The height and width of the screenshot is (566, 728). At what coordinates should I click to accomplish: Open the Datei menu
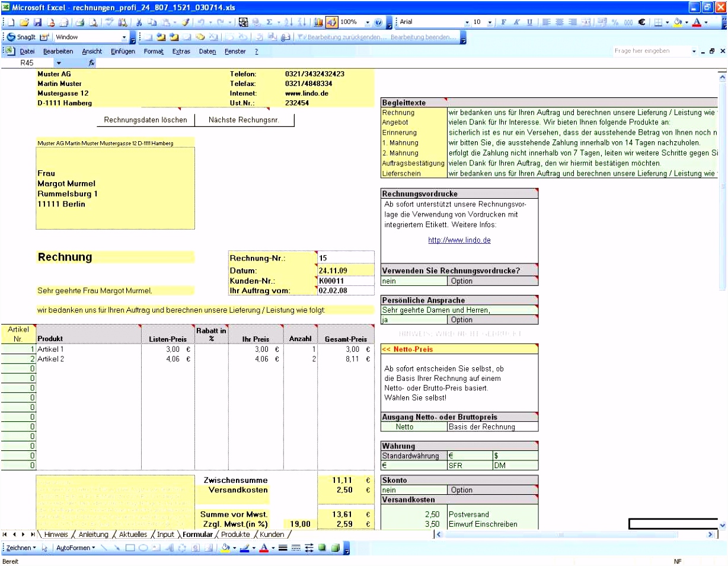click(x=27, y=52)
